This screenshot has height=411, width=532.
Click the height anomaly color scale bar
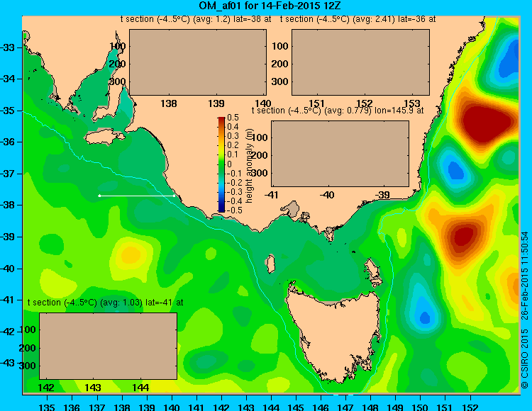click(x=221, y=164)
